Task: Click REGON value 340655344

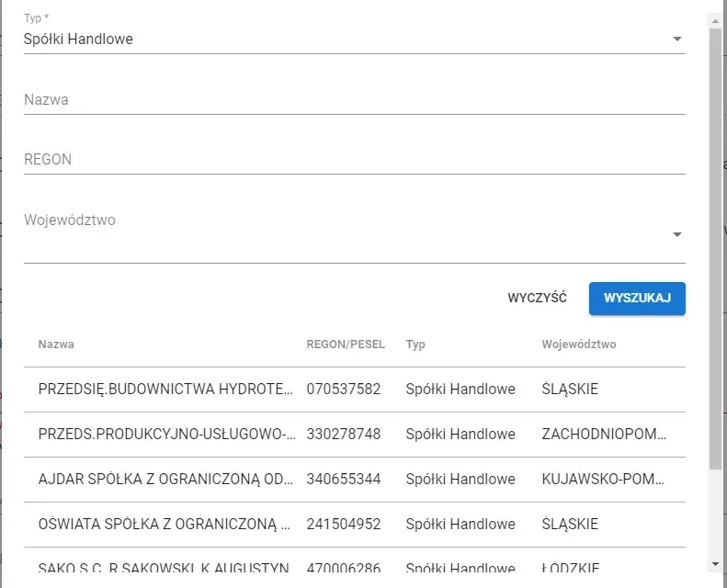Action: click(344, 479)
